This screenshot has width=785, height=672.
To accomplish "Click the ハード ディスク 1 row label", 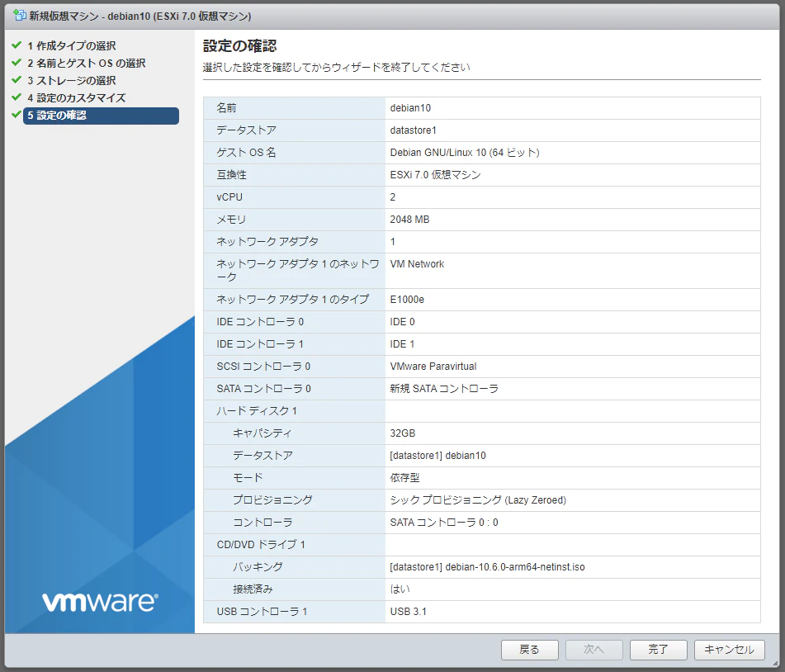I will (x=257, y=411).
